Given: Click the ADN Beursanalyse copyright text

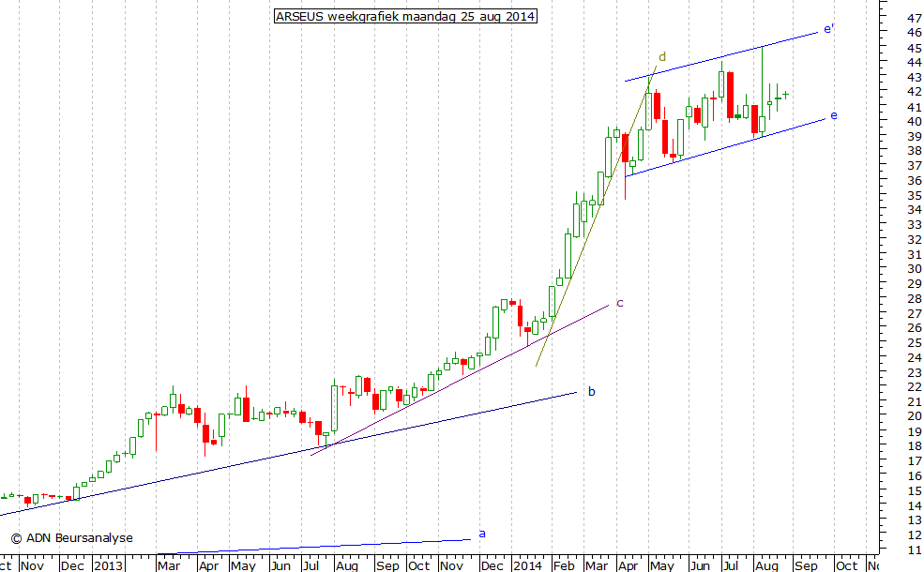Looking at the screenshot, I should pyautogui.click(x=72, y=538).
